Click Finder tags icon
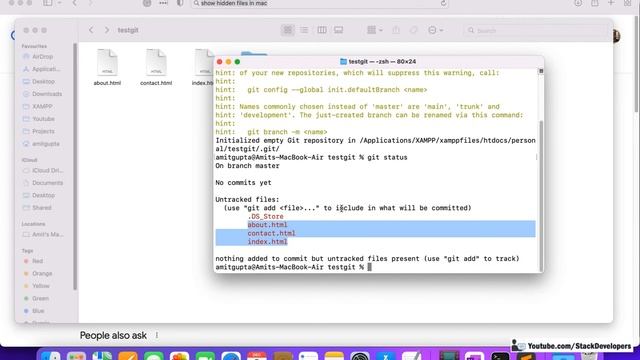640x360 pixels. pos(413,30)
